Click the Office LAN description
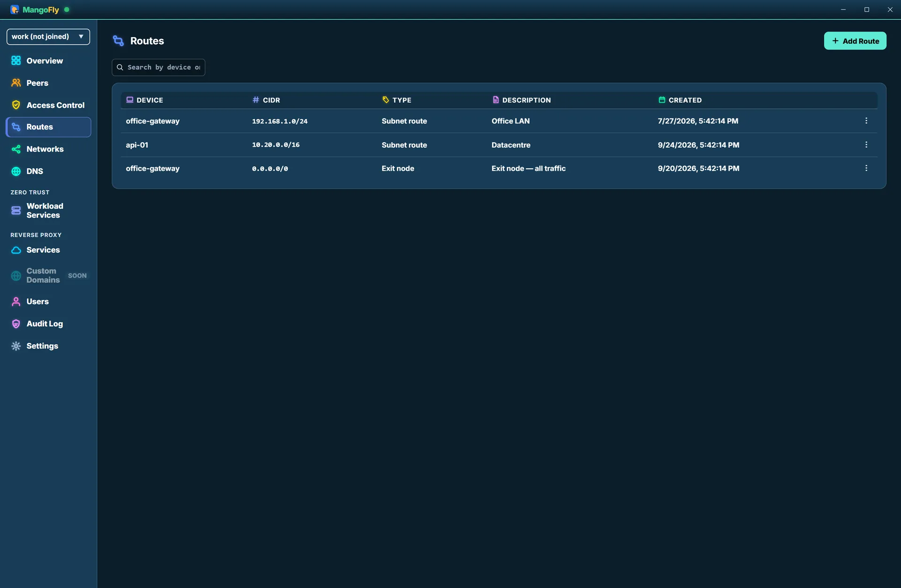The width and height of the screenshot is (901, 588). click(x=511, y=121)
